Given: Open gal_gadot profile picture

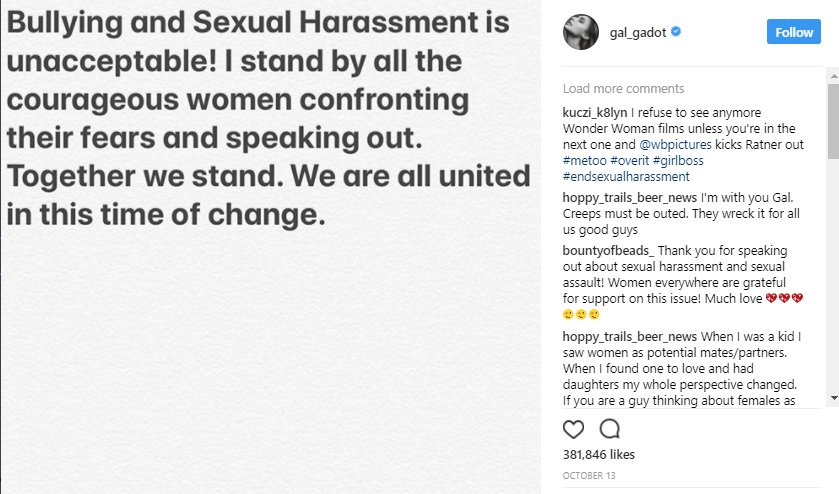Looking at the screenshot, I should [579, 32].
